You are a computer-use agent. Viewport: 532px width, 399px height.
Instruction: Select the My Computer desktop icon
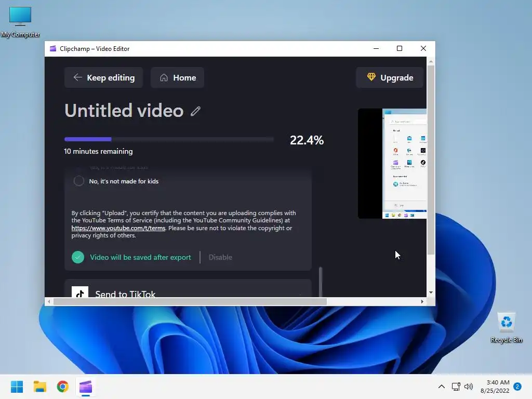(x=20, y=22)
